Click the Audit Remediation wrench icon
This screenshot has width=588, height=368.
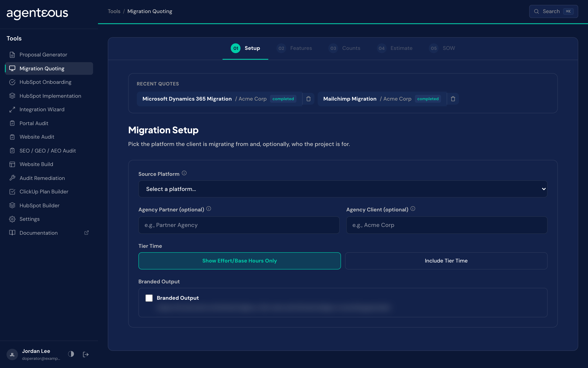(12, 178)
